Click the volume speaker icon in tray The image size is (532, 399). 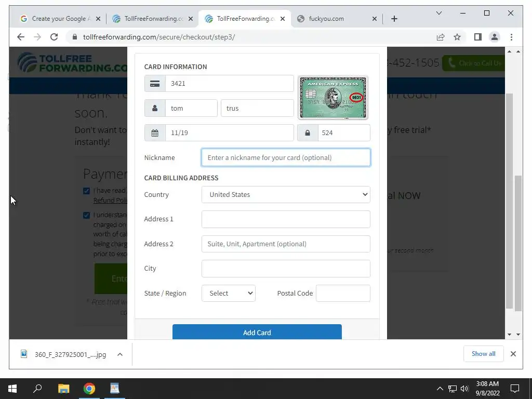click(x=464, y=389)
